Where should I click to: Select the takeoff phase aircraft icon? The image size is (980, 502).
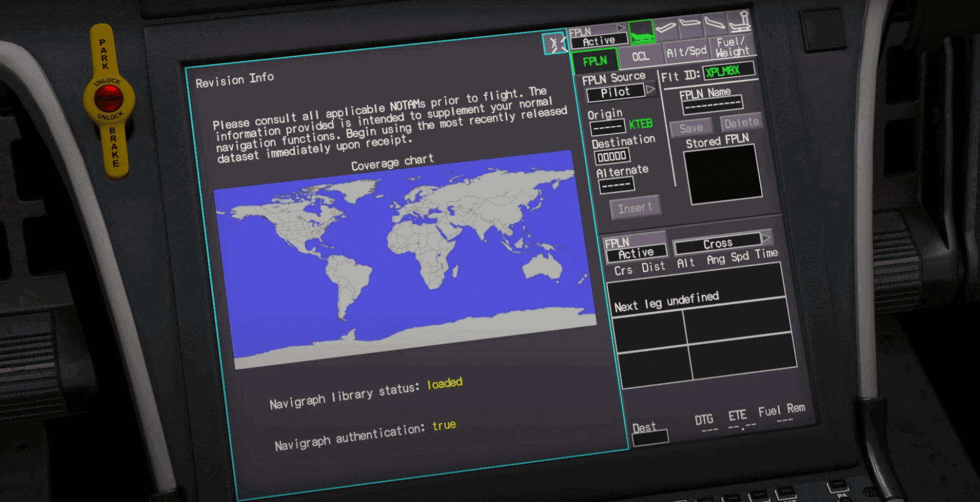tap(667, 27)
